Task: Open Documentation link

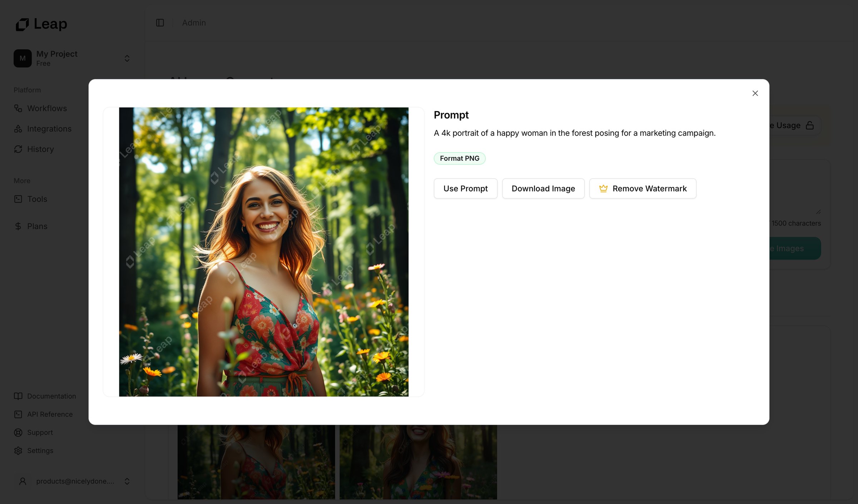Action: point(51,396)
